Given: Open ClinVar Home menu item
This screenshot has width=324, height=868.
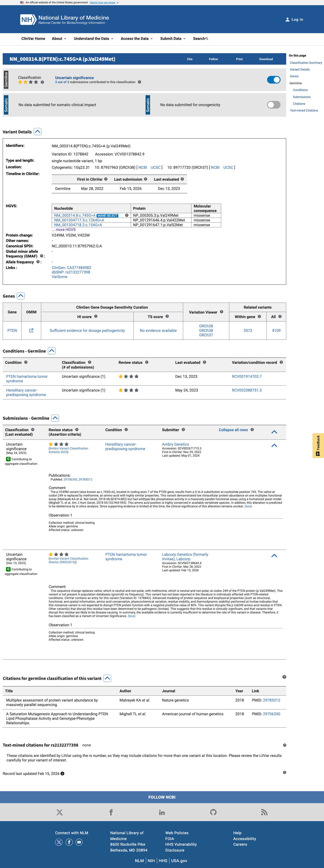Looking at the screenshot, I should pos(33,39).
